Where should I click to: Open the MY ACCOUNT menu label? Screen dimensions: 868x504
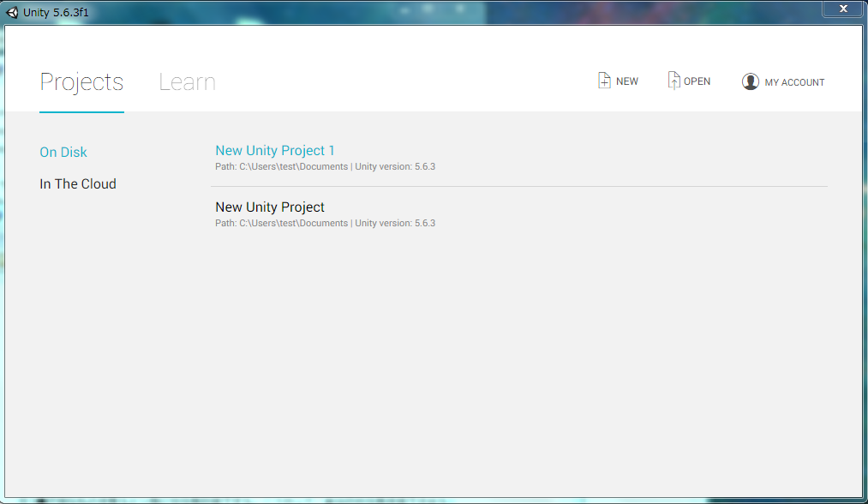(794, 82)
